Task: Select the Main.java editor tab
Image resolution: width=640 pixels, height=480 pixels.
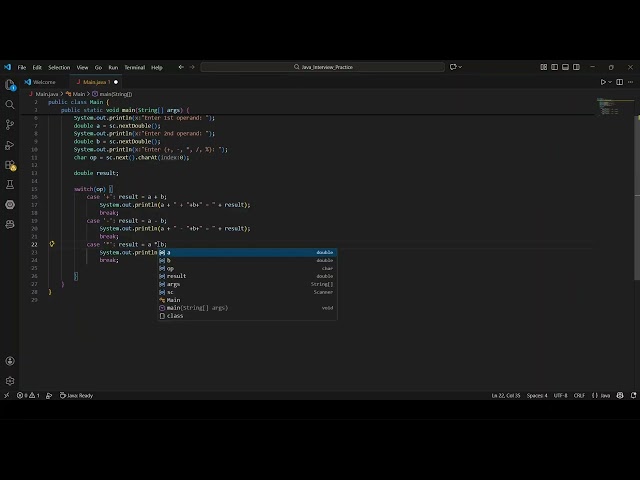Action: (x=94, y=82)
